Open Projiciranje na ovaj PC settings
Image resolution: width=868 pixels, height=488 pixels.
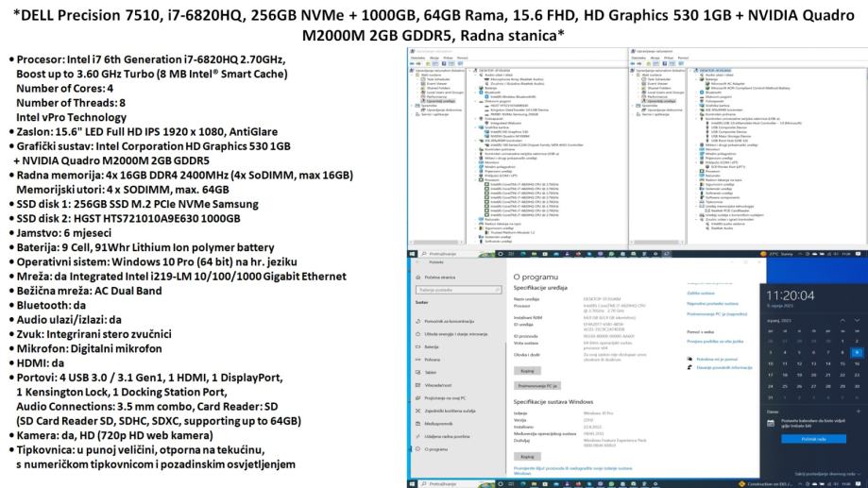[x=441, y=397]
